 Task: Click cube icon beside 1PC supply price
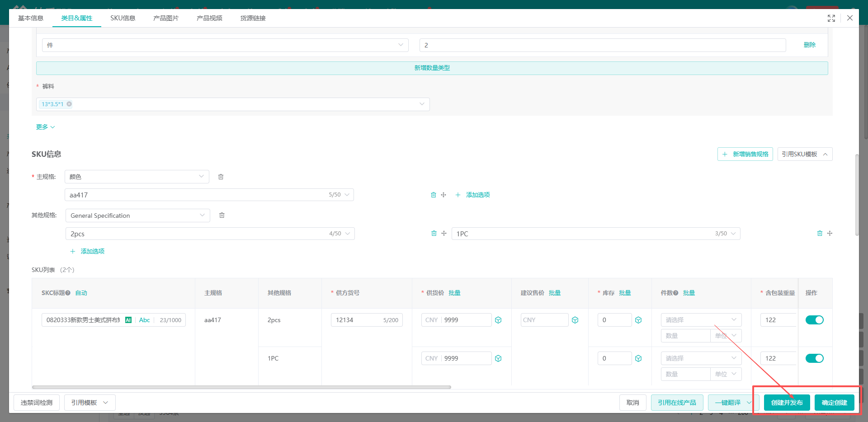498,358
